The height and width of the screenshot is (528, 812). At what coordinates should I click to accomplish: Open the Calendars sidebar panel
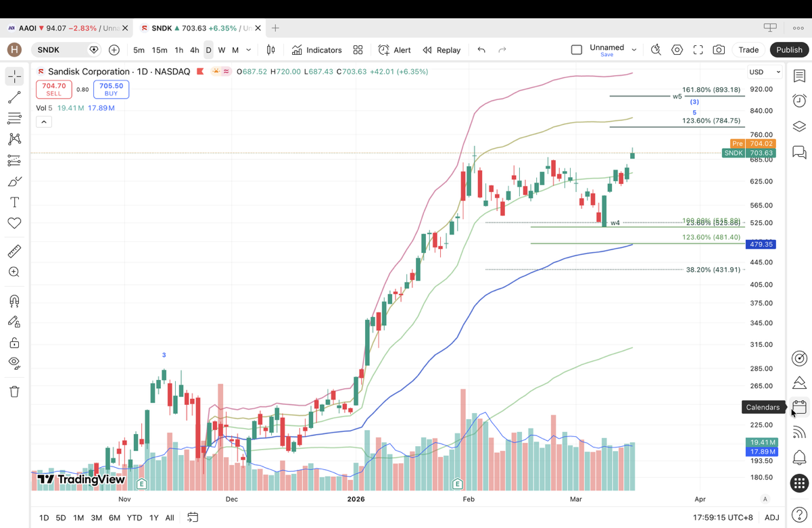click(x=799, y=407)
